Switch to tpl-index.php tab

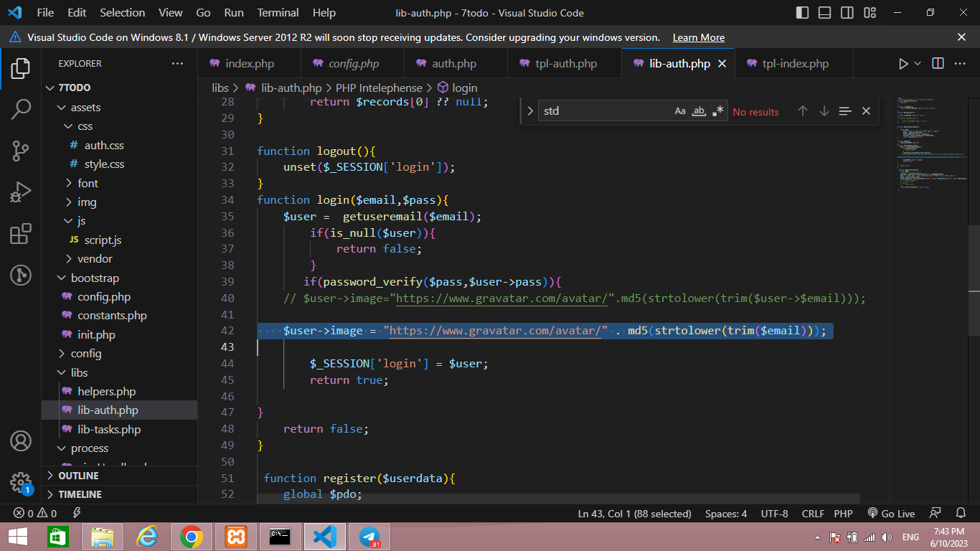coord(796,64)
